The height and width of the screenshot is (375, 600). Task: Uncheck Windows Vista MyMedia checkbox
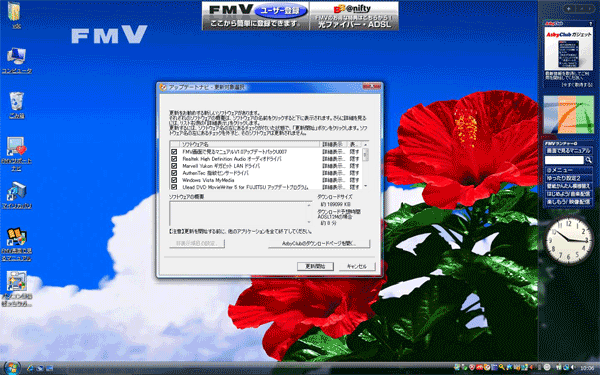tap(174, 180)
